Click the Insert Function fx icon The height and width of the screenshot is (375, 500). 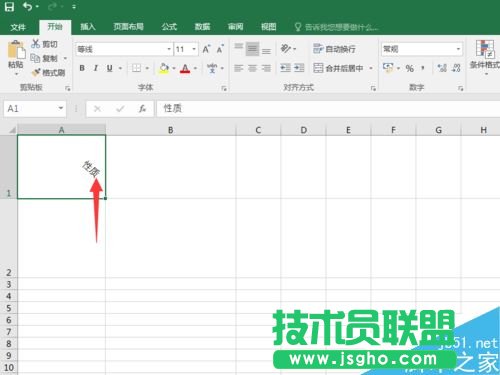pos(142,109)
